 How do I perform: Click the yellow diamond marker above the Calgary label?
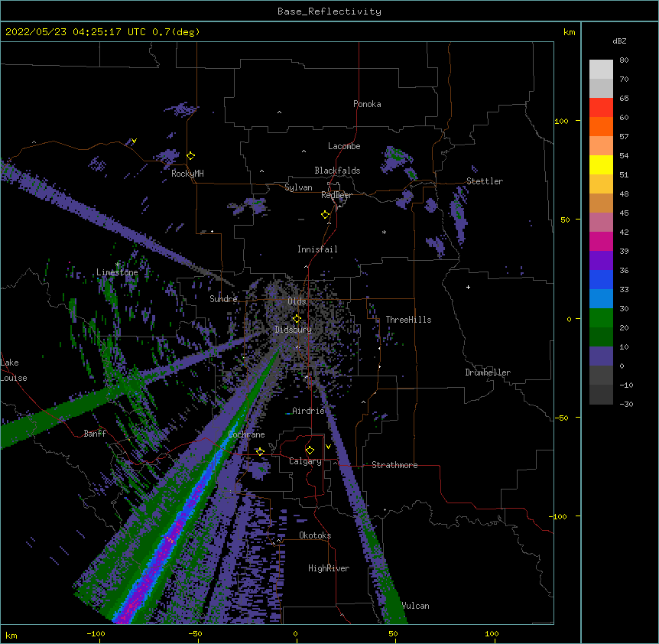click(x=310, y=450)
